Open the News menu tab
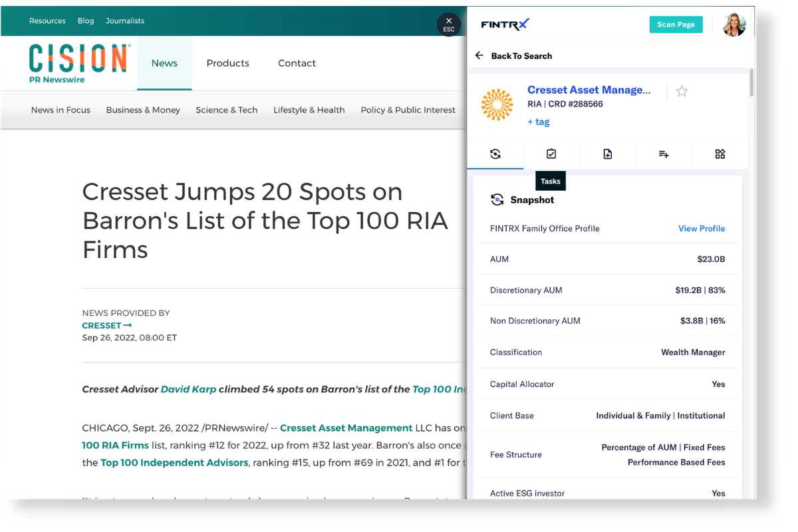 [164, 63]
